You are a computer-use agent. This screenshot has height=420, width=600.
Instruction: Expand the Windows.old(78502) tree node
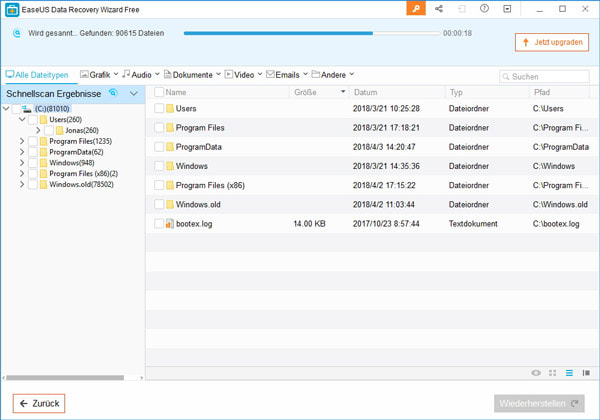click(22, 184)
